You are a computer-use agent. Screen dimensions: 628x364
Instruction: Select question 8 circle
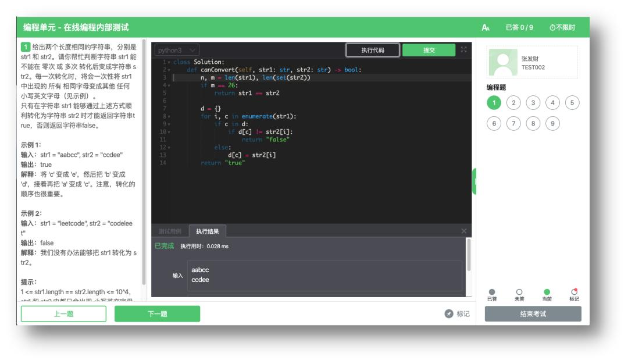click(533, 123)
